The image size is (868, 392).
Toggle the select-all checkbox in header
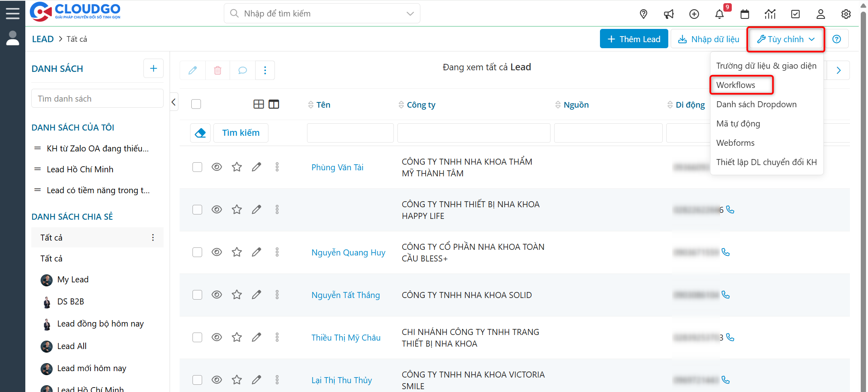click(x=196, y=104)
